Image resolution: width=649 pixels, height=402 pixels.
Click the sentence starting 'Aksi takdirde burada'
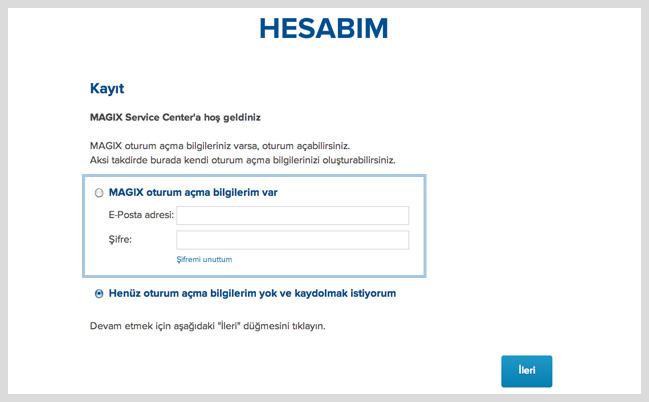click(243, 160)
